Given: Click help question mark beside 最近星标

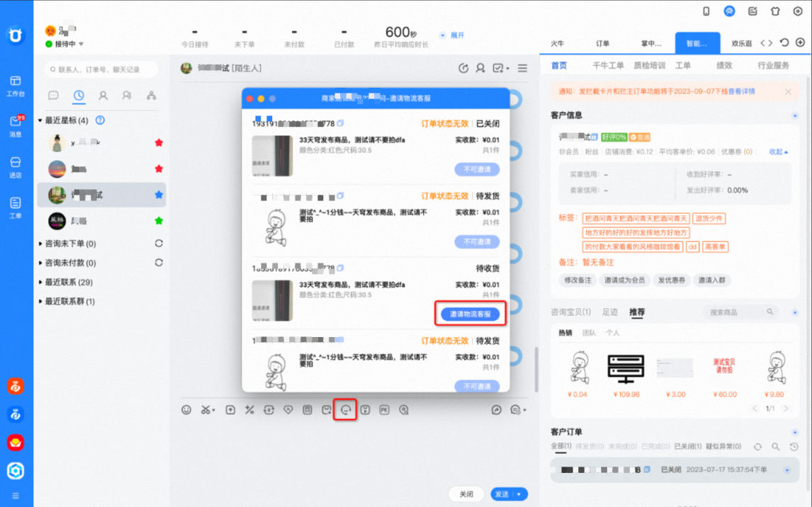Looking at the screenshot, I should point(100,120).
